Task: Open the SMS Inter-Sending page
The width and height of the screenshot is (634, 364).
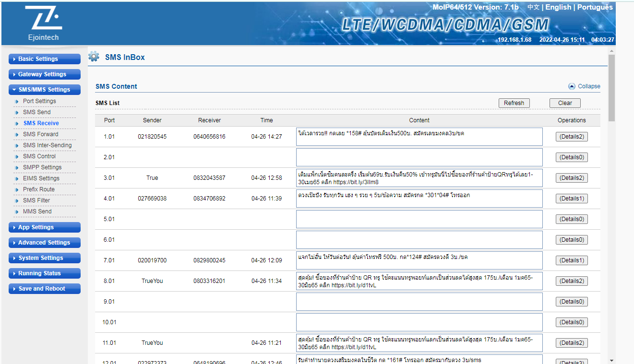Action: (x=47, y=145)
